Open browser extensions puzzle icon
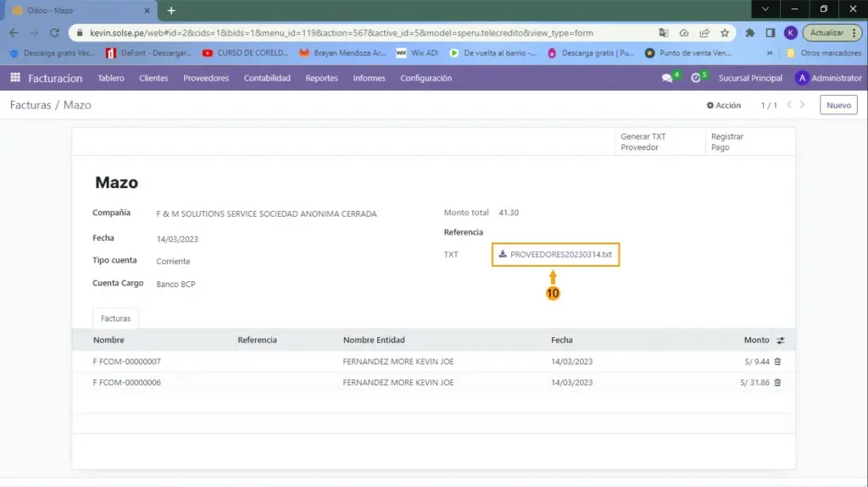This screenshot has height=487, width=868. pos(750,33)
